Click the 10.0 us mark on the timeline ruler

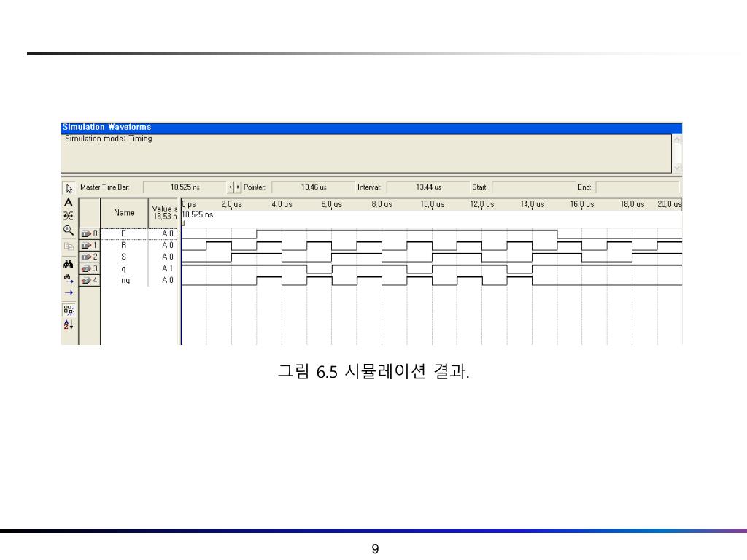[433, 205]
